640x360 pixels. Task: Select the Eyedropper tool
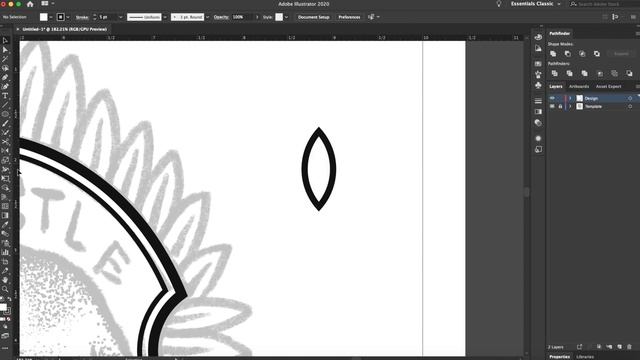point(5,224)
